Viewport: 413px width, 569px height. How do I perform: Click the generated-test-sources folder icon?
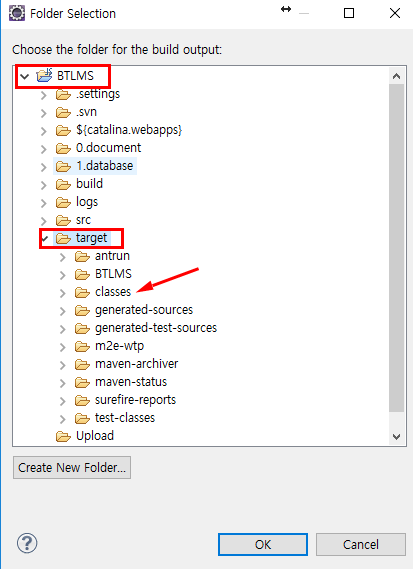(82, 329)
